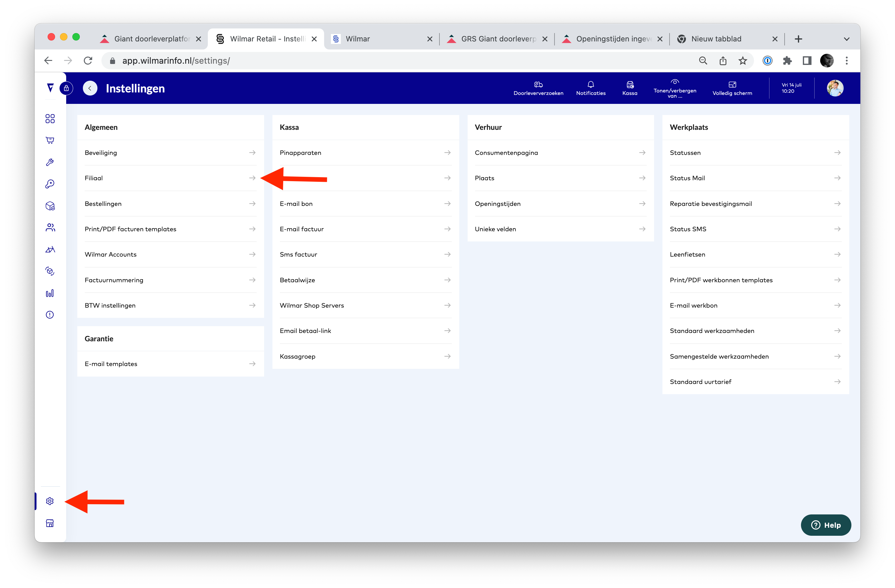The width and height of the screenshot is (895, 588).
Task: Click the wrench workshop sidebar icon
Action: tap(50, 162)
